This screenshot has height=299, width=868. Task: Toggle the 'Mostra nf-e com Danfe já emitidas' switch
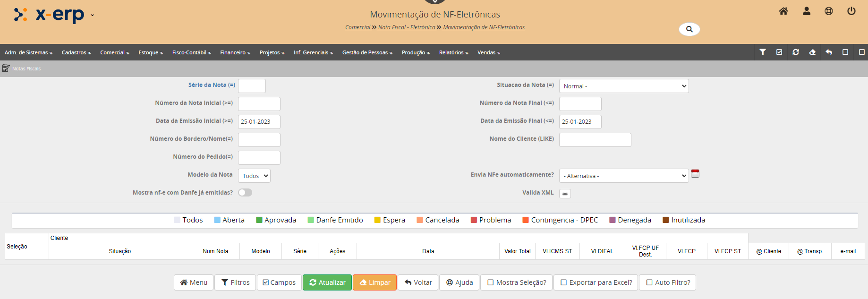tap(245, 193)
